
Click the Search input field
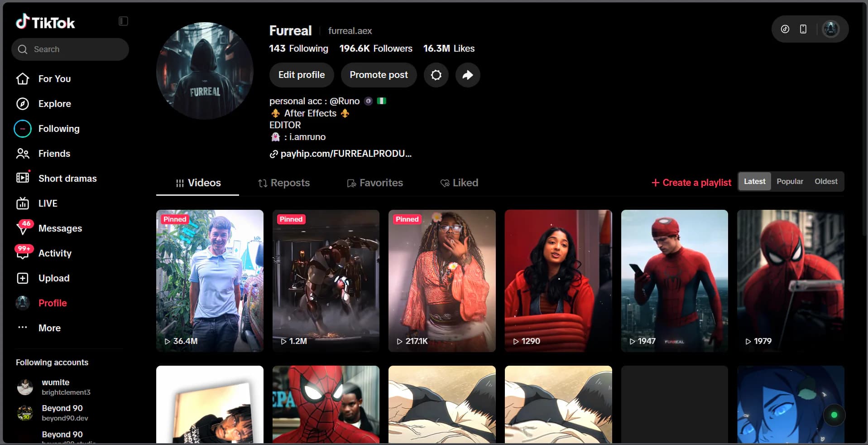coord(70,49)
